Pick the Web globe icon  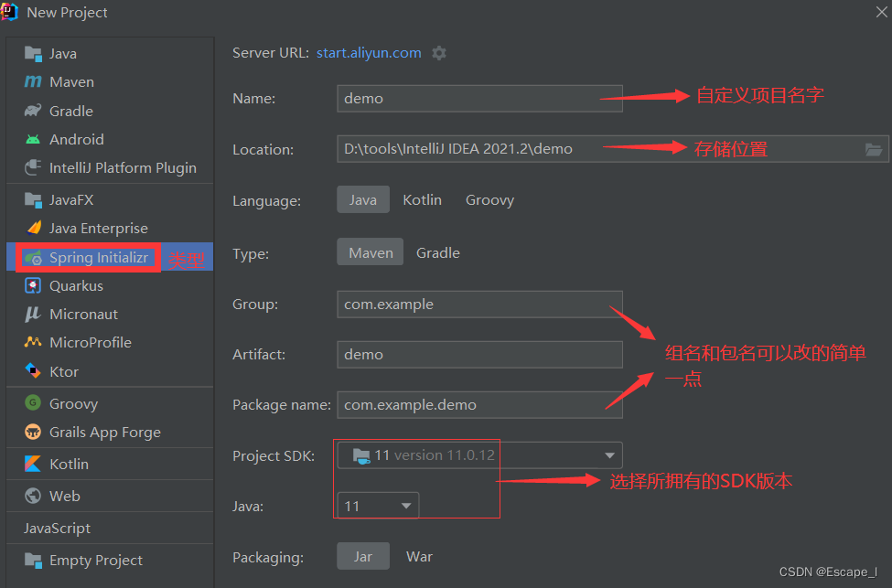pyautogui.click(x=33, y=496)
